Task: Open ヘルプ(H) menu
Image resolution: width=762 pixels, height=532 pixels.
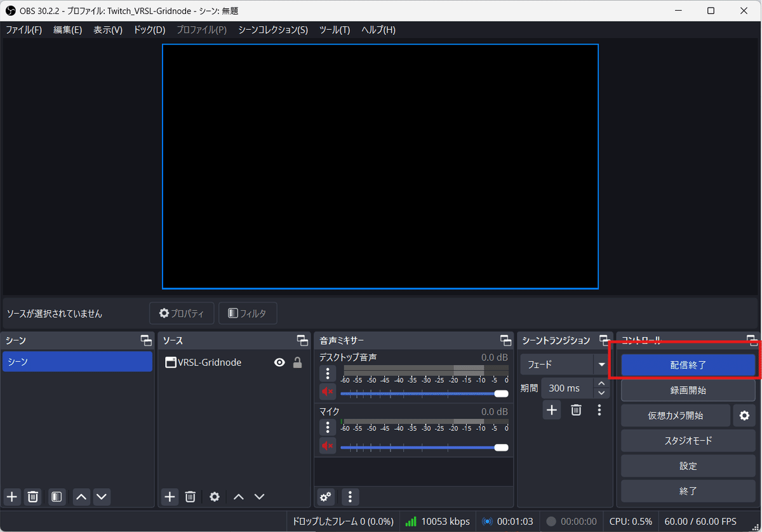Action: [378, 30]
